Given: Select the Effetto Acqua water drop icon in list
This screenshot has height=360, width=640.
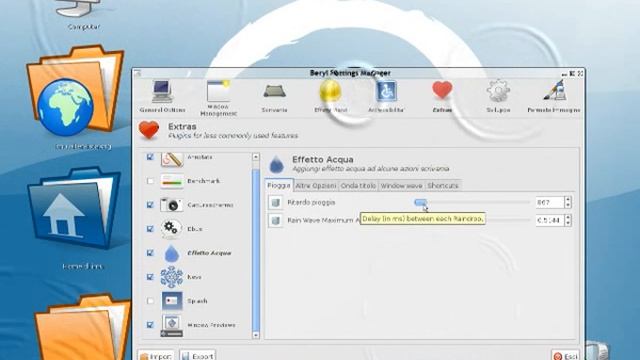Looking at the screenshot, I should [172, 253].
